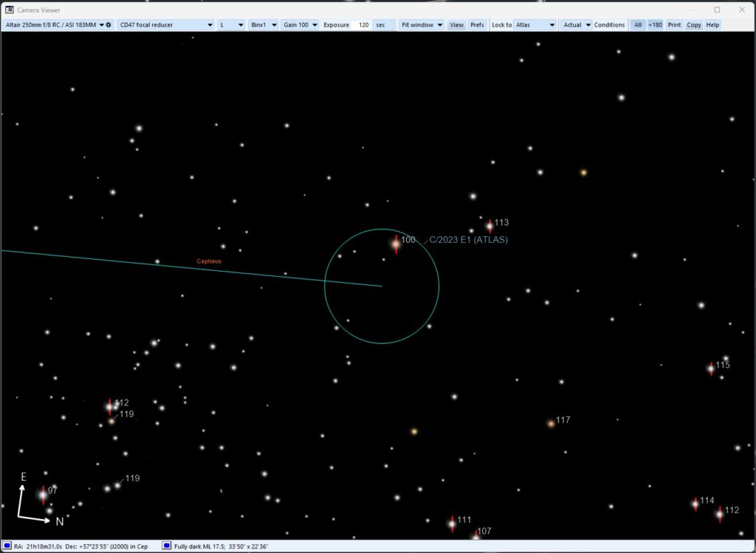Click the Exposure value field showing 120

coord(362,25)
